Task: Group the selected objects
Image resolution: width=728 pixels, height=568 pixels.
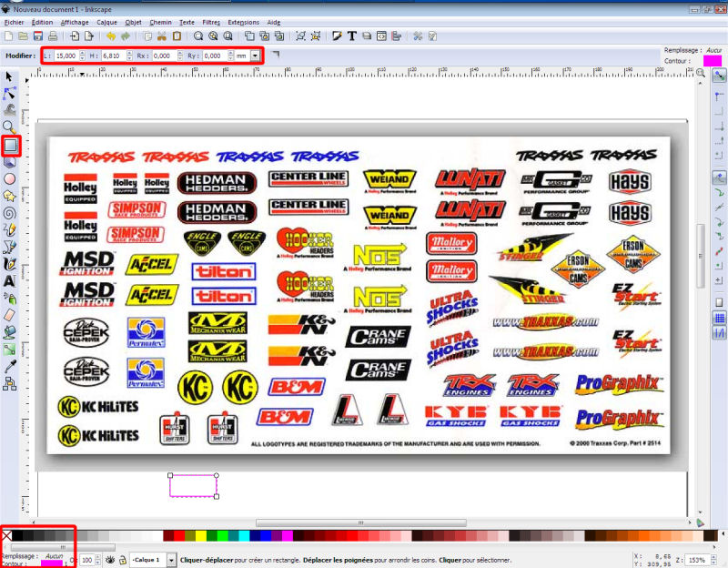Action: 301,35
